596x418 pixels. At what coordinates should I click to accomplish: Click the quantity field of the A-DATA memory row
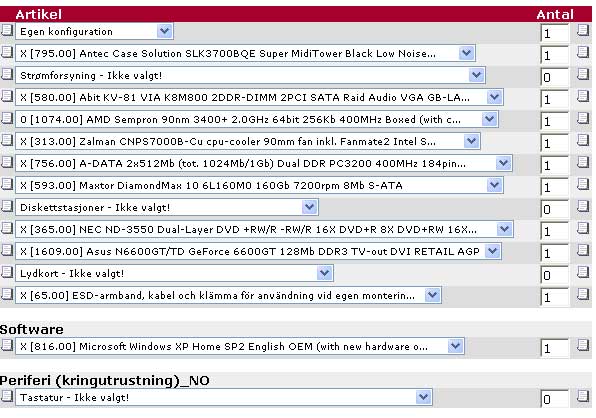pos(555,166)
